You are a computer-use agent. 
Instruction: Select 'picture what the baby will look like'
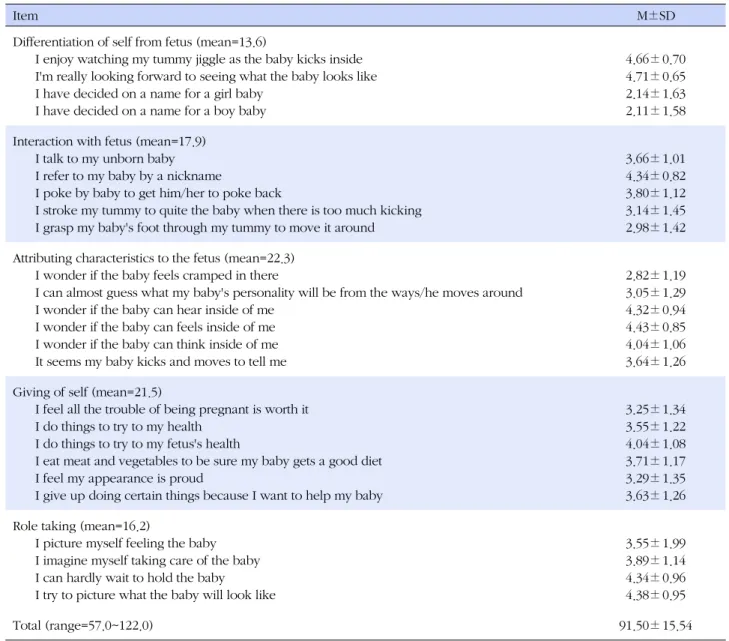click(155, 595)
